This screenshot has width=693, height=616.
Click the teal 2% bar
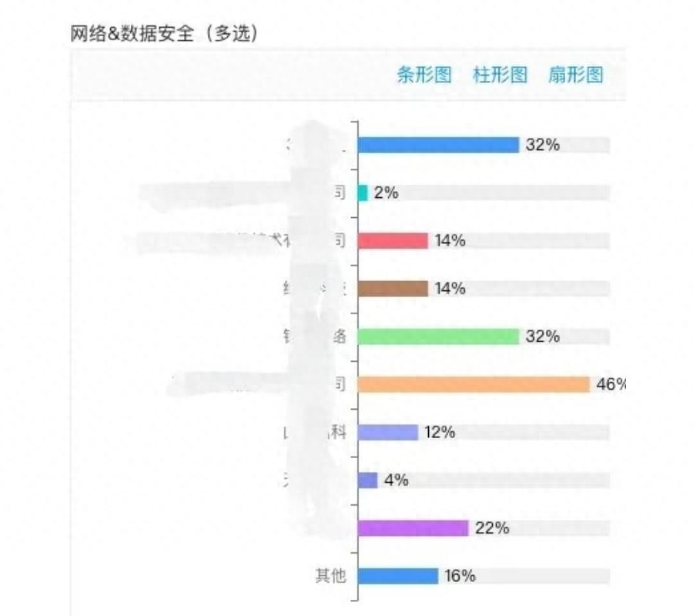pyautogui.click(x=363, y=192)
